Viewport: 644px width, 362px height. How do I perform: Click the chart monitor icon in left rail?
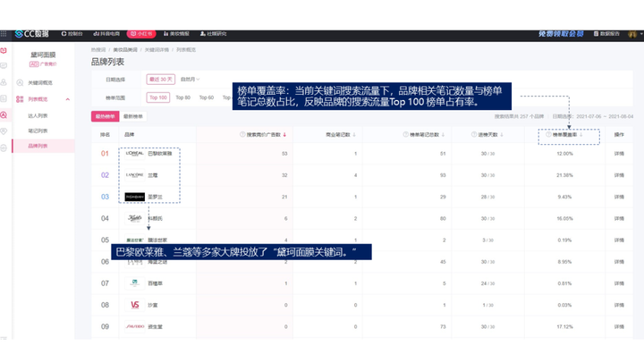4,65
